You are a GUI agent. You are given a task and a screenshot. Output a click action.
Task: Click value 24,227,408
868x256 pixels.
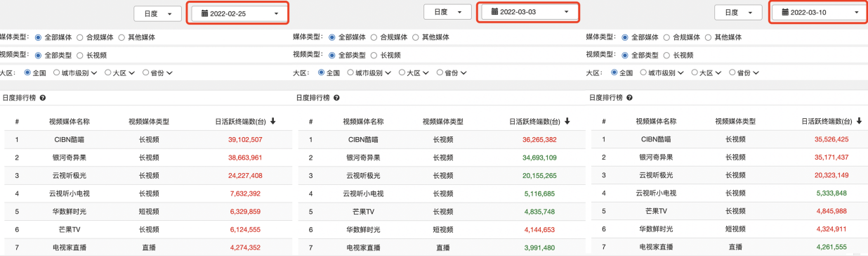(x=245, y=176)
